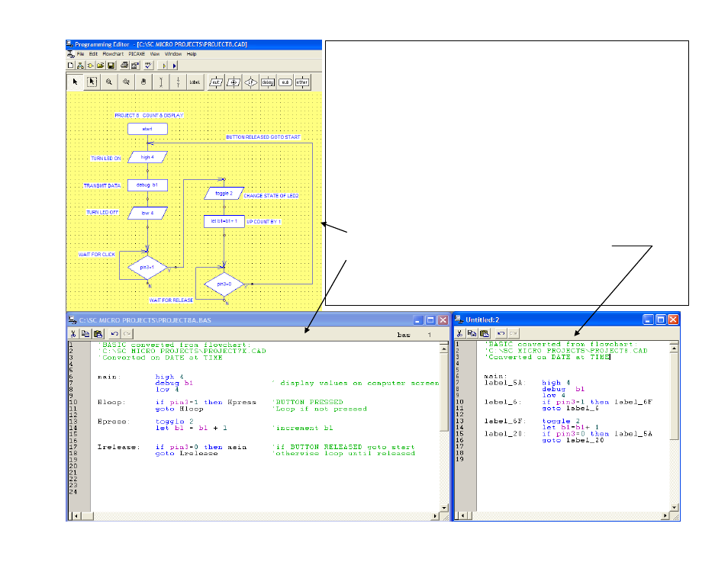Image resolution: width=728 pixels, height=562 pixels.
Task: Select the zoom magnifier tool
Action: (x=109, y=82)
